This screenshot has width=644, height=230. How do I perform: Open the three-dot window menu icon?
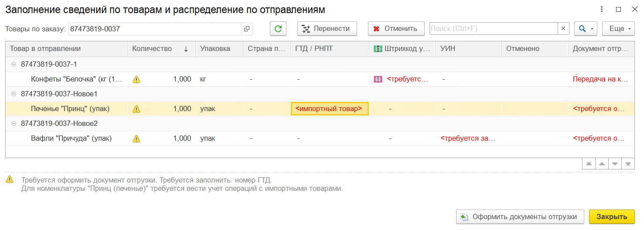pyautogui.click(x=602, y=9)
